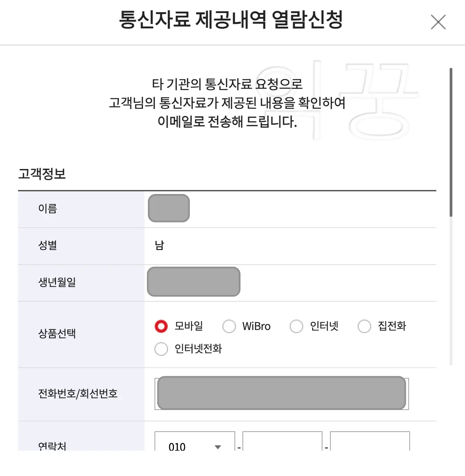Viewport: 465px width, 476px height.
Task: Choose the 집전화 product type
Action: [x=364, y=326]
